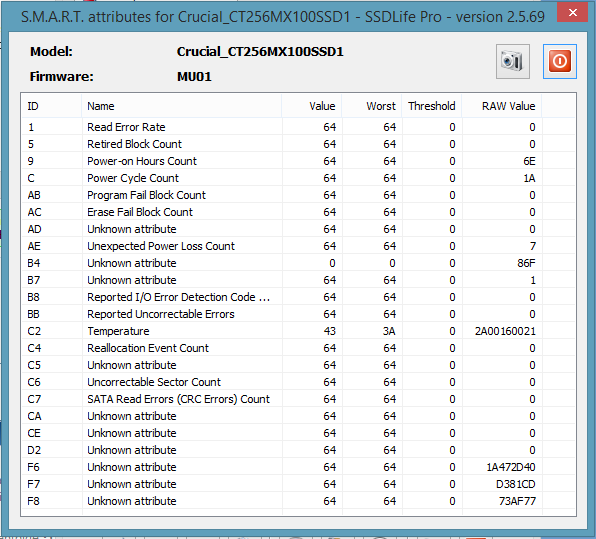Sort by the Worst column header

(371, 106)
